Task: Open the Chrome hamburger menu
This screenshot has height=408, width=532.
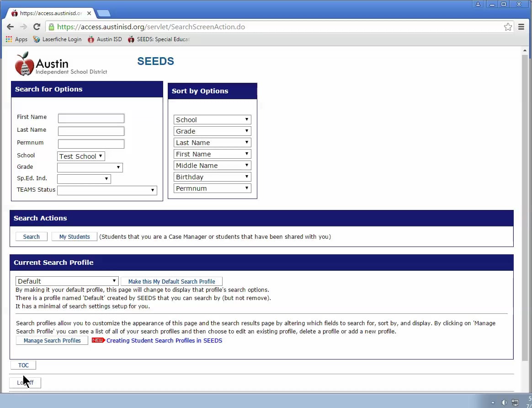Action: coord(521,27)
